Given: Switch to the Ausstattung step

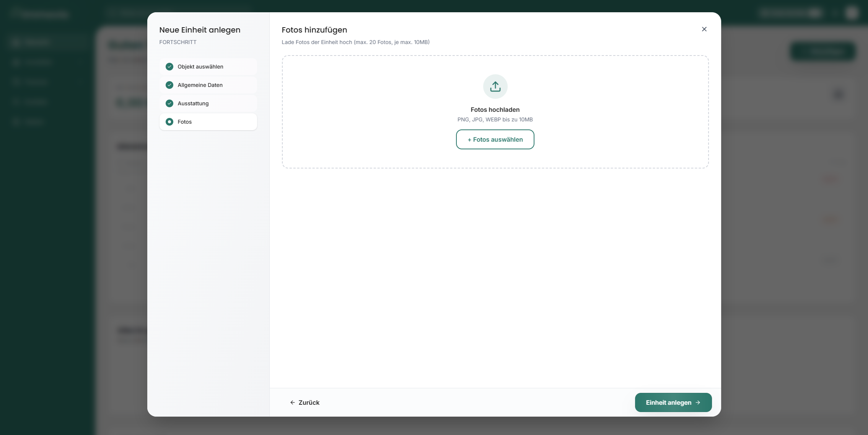Looking at the screenshot, I should click(208, 103).
